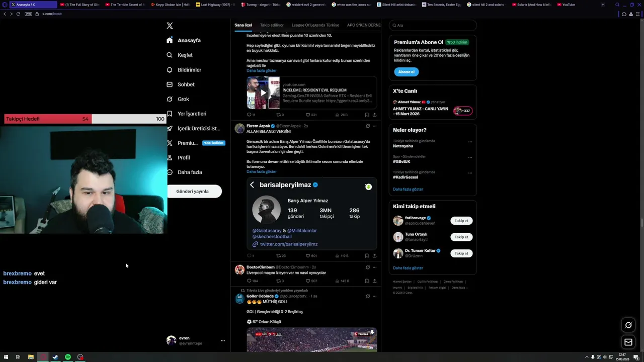Screen dimensions: 644x362
Task: Share Ekrem Arpak's post
Action: click(x=374, y=256)
